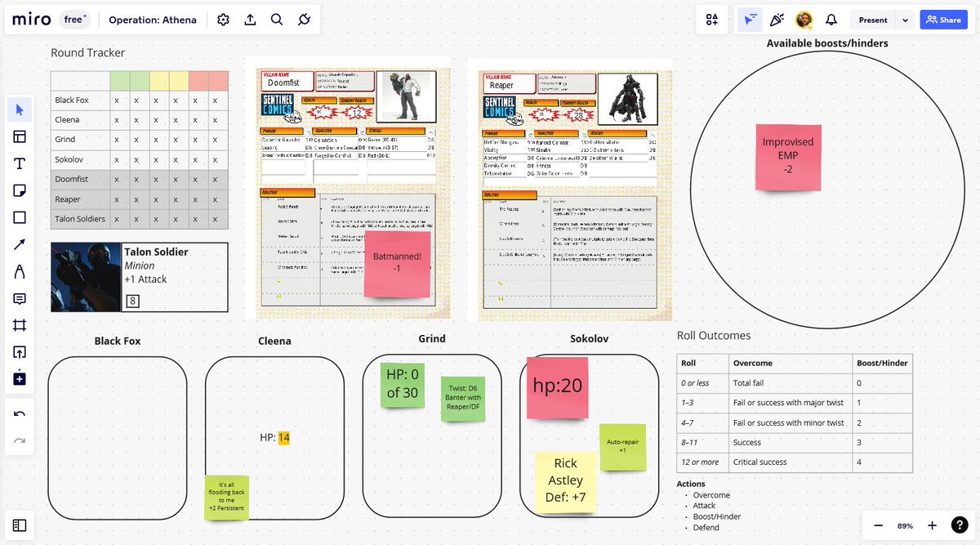Screen dimensions: 980x545
Task: Select the Sticky note tool
Action: pyautogui.click(x=20, y=190)
